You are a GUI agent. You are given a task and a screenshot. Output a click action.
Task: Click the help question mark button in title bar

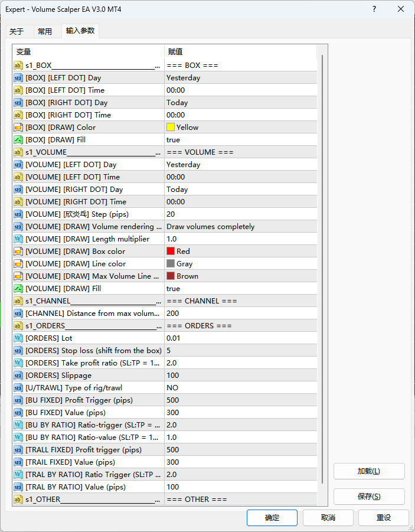pyautogui.click(x=374, y=9)
